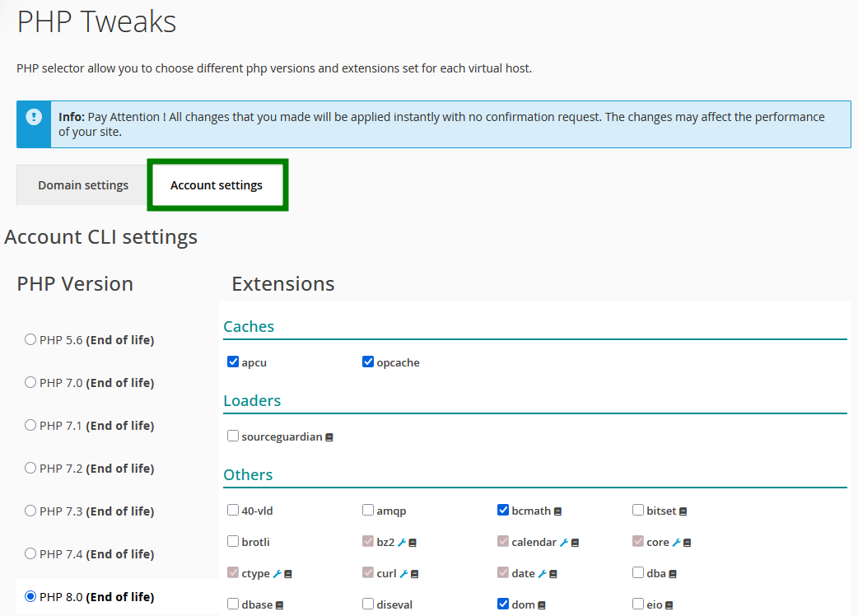Click the wrench icon next to bz2
This screenshot has height=616, width=858.
tap(402, 543)
